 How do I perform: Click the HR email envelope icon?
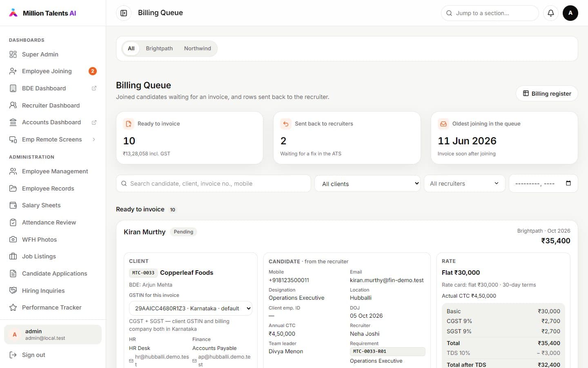pos(131,361)
